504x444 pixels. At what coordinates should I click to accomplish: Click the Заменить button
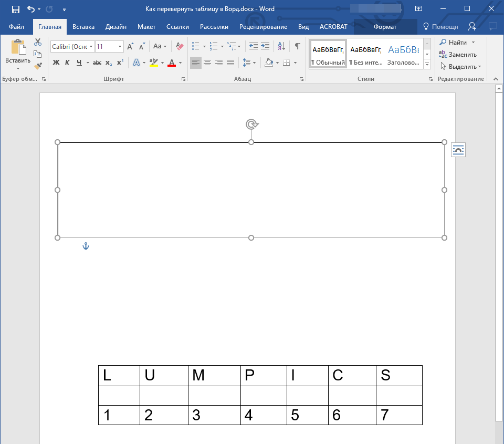point(458,54)
